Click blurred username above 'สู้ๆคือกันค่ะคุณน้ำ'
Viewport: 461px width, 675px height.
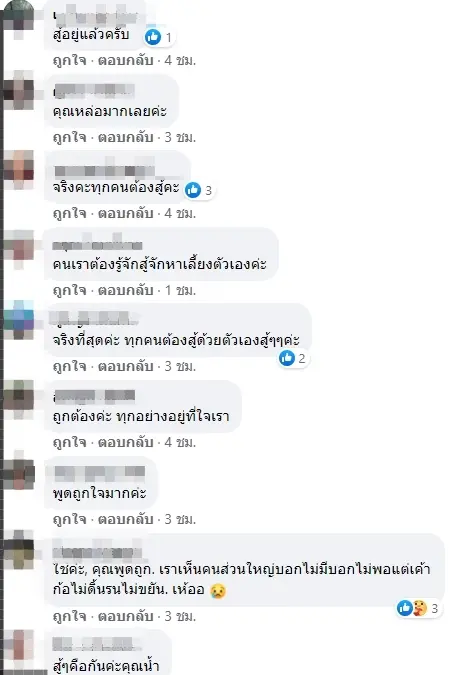(97, 644)
